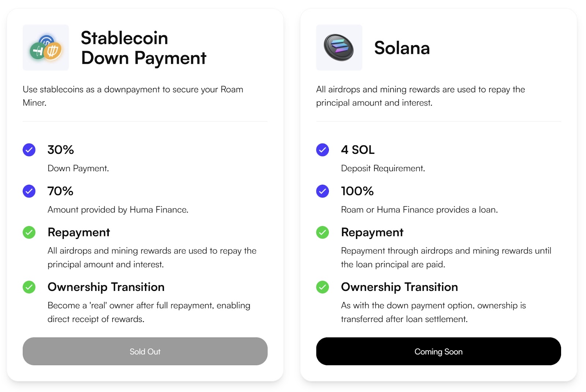The width and height of the screenshot is (586, 392).
Task: Click the Sold Out button
Action: [145, 351]
